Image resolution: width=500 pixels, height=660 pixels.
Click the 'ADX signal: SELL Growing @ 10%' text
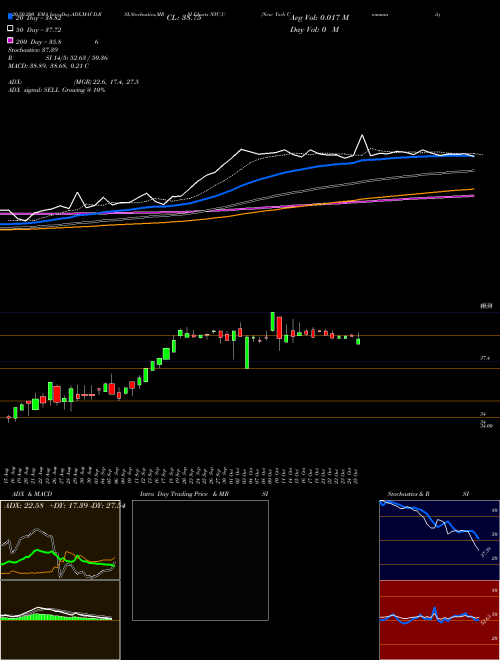click(56, 90)
